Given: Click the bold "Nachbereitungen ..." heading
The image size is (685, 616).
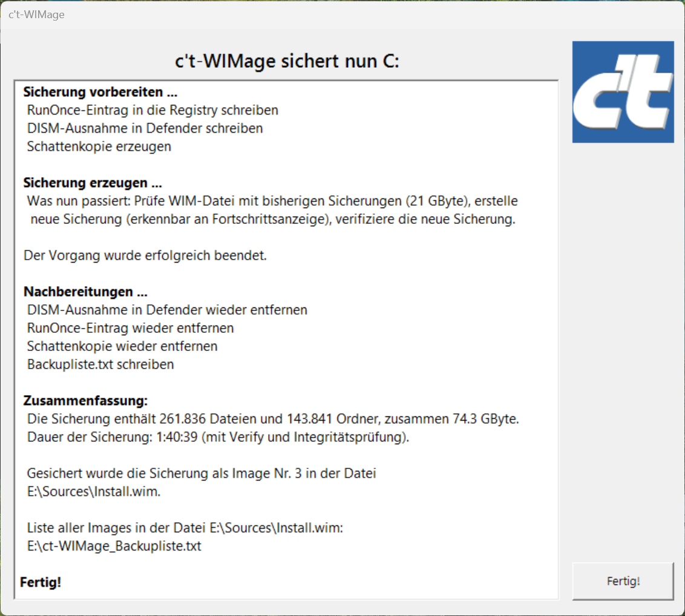Looking at the screenshot, I should point(85,292).
